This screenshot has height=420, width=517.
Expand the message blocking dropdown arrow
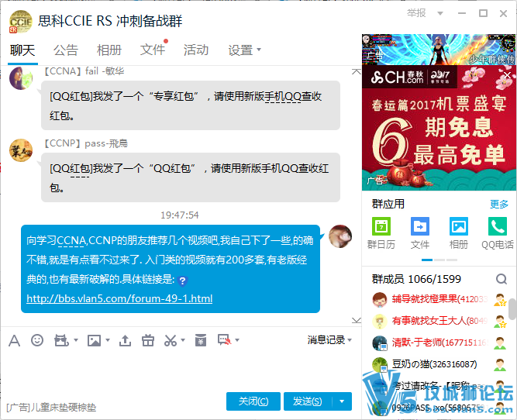[x=237, y=340]
